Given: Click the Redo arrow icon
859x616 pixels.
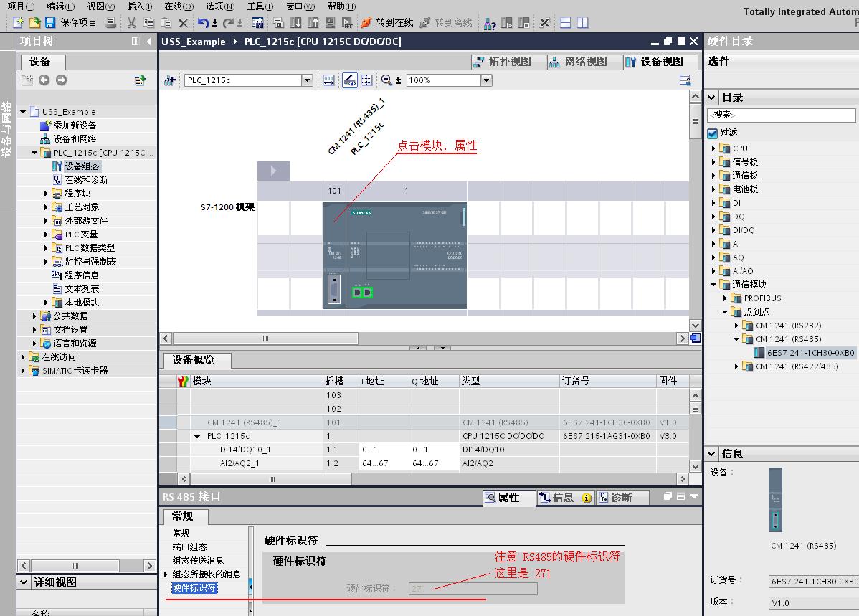Looking at the screenshot, I should 229,22.
